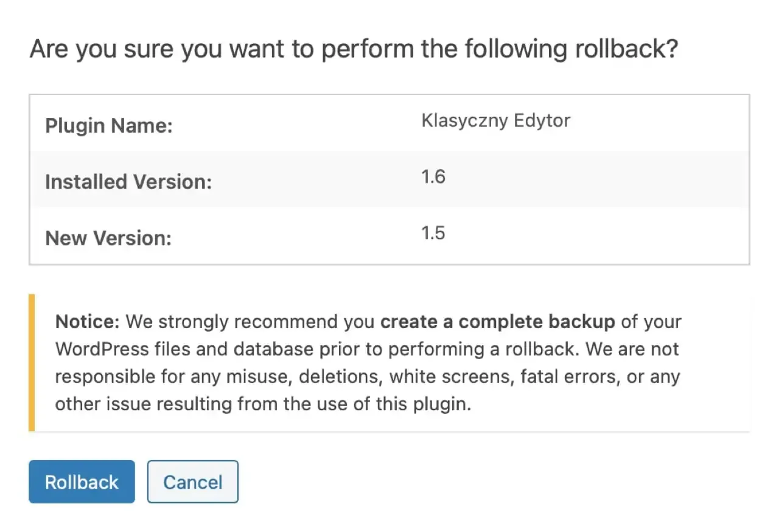This screenshot has width=779, height=532.
Task: Click the blue Rollback button
Action: pyautogui.click(x=81, y=481)
